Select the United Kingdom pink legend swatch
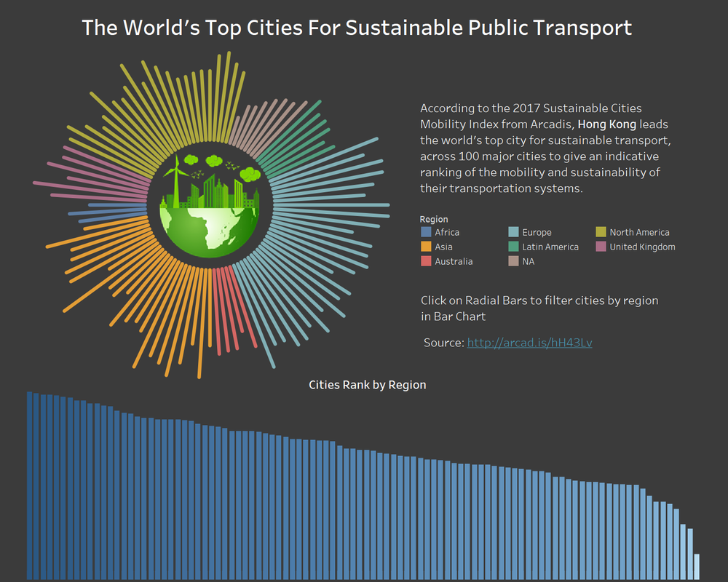The image size is (728, 582). [x=601, y=247]
